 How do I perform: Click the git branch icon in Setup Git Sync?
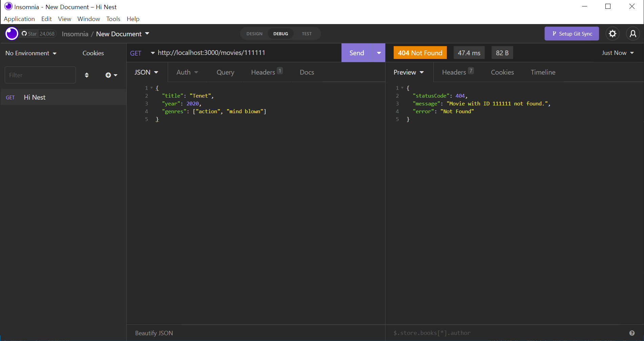pyautogui.click(x=554, y=34)
